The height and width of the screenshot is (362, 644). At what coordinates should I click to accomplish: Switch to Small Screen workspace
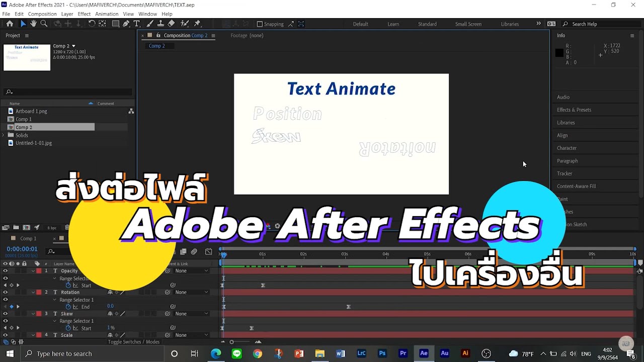468,24
